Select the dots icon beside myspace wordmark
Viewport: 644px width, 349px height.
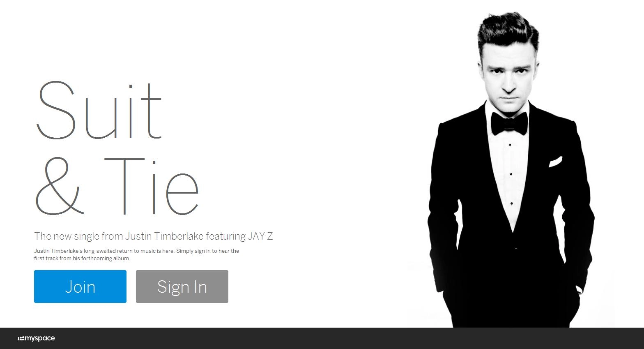click(21, 339)
